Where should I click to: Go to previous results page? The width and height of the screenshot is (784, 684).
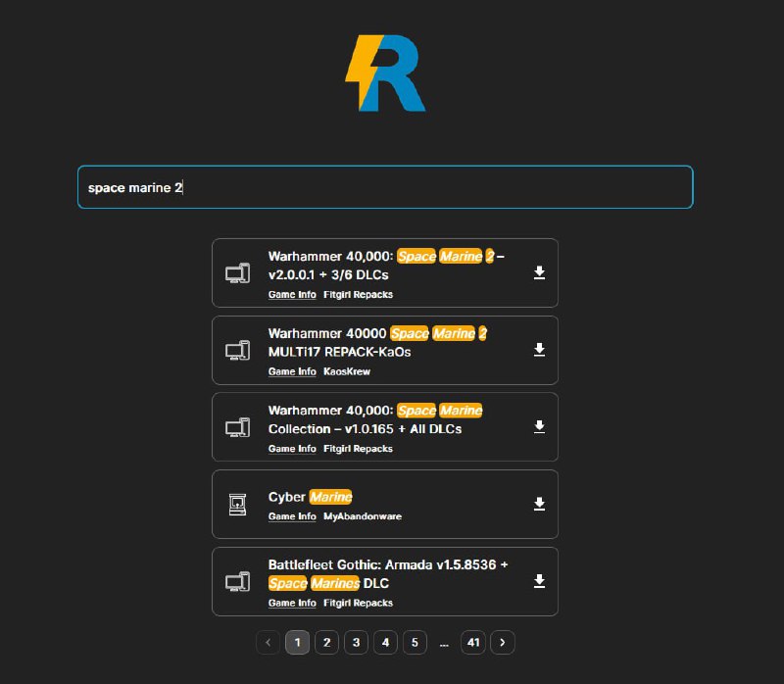tap(268, 643)
